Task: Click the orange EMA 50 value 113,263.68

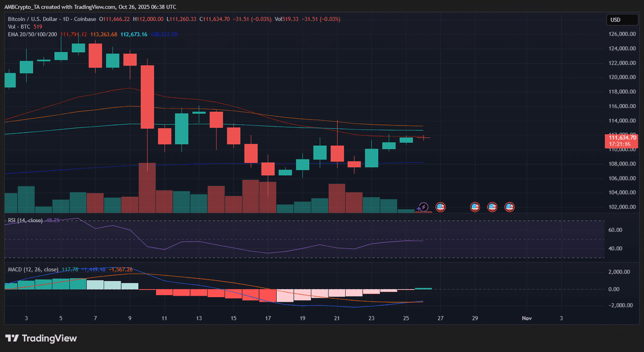Action: (x=104, y=34)
